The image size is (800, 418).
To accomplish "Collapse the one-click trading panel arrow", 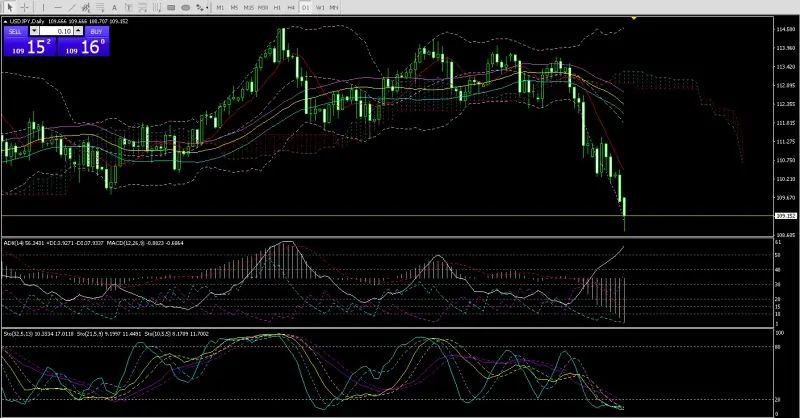I will (x=4, y=21).
